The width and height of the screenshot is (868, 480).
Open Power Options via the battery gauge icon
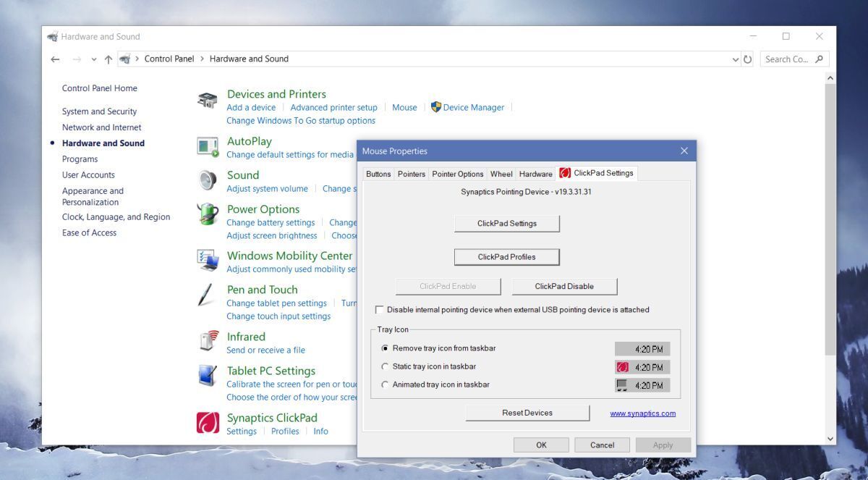(x=208, y=214)
